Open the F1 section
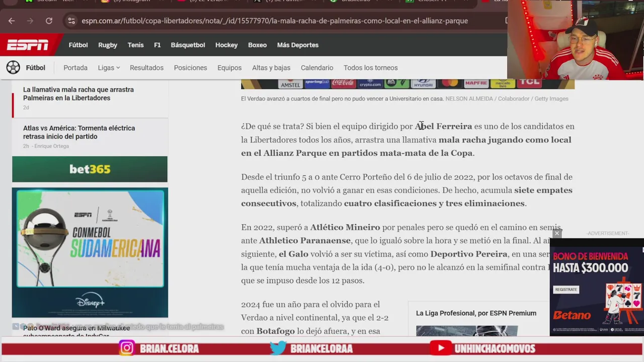 (x=157, y=45)
